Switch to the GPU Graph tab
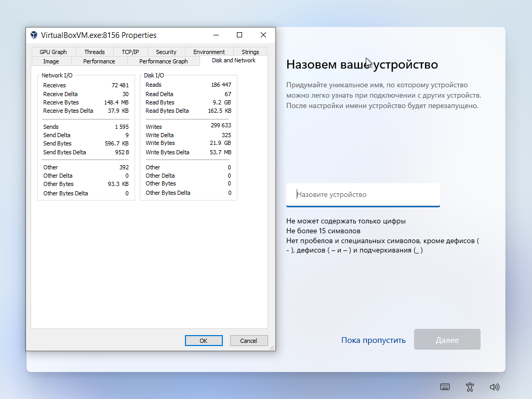The height and width of the screenshot is (399, 532). tap(54, 52)
